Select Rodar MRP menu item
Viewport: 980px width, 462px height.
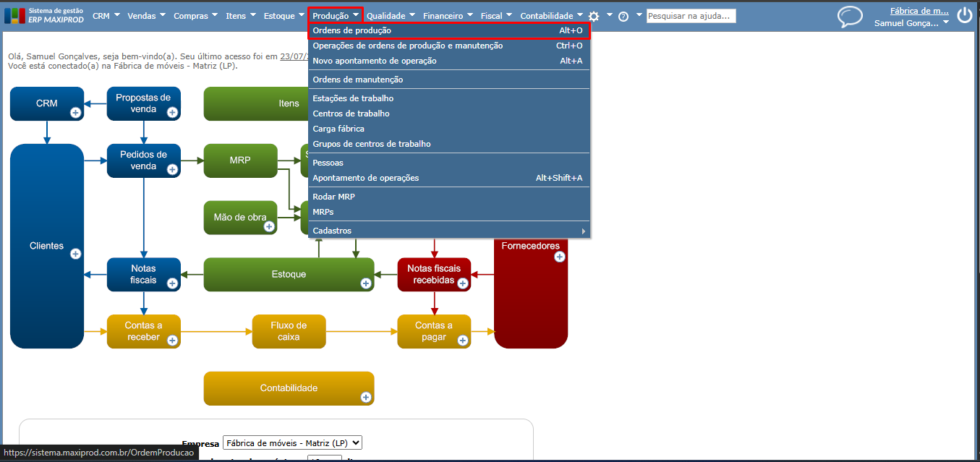click(x=449, y=197)
